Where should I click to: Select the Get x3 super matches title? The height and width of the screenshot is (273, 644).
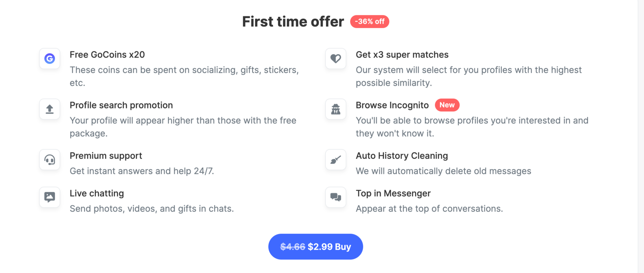tap(402, 55)
